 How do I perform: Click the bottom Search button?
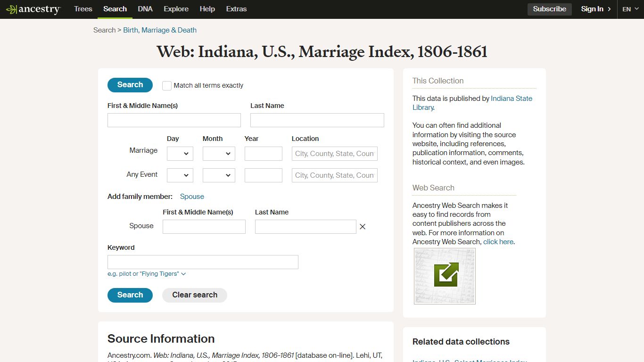point(130,295)
